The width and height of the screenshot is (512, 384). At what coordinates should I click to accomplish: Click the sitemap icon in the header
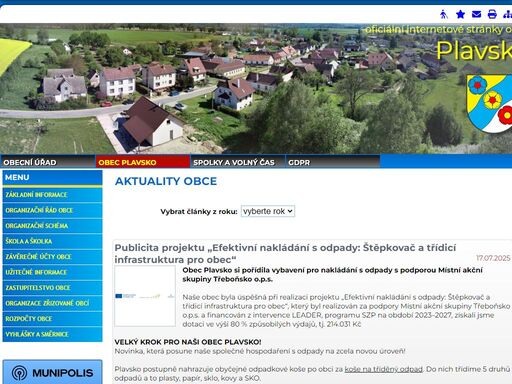(x=508, y=14)
